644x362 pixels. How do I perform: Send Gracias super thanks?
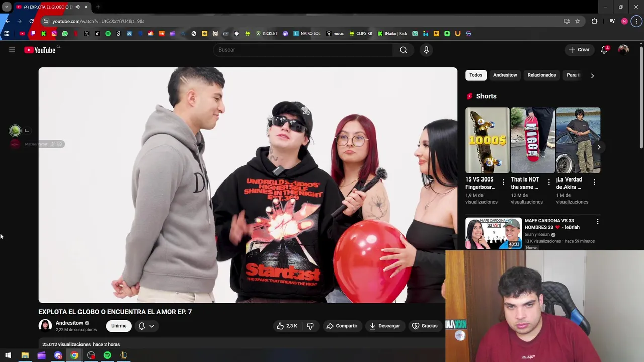click(425, 326)
